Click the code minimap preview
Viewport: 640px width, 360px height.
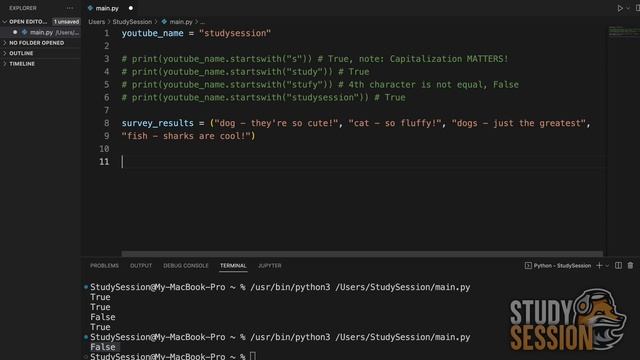pos(624,31)
